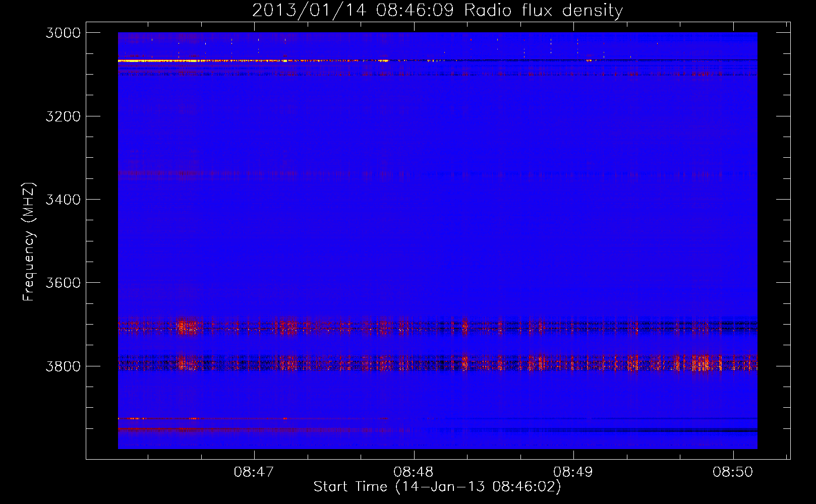Click the 08:49 time axis label

click(x=573, y=472)
